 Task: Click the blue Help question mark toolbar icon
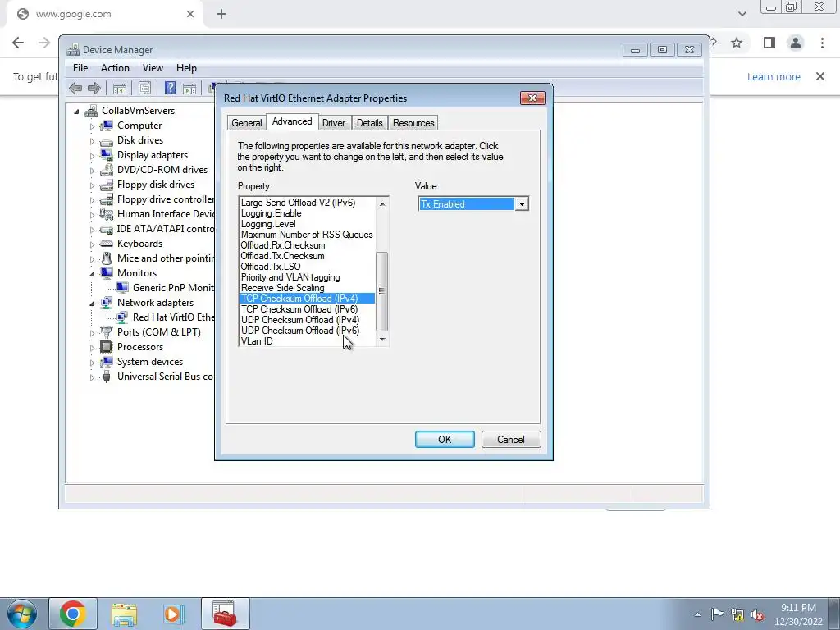(170, 88)
